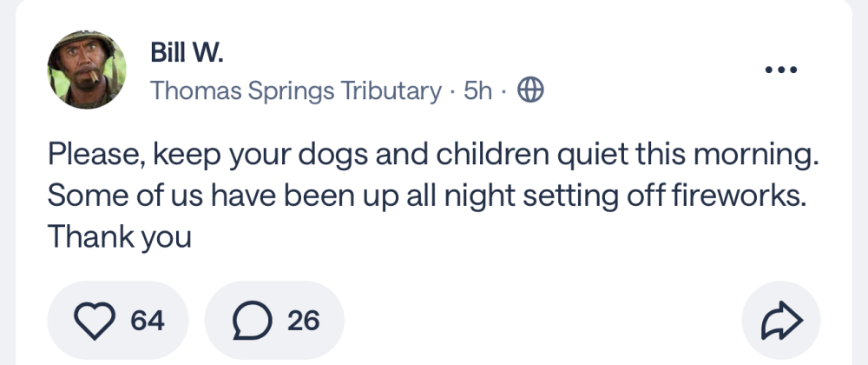Viewport: 868px width, 365px height.
Task: Open comments via the speech bubble icon
Action: [250, 321]
